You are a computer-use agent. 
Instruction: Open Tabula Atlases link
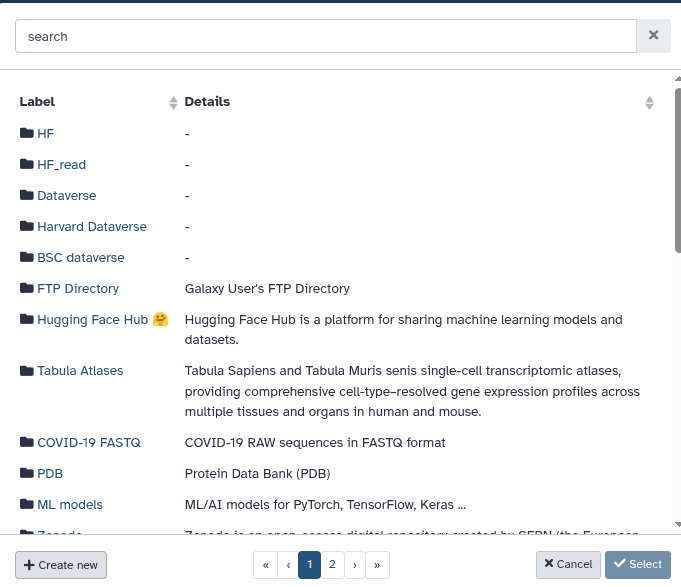click(80, 371)
